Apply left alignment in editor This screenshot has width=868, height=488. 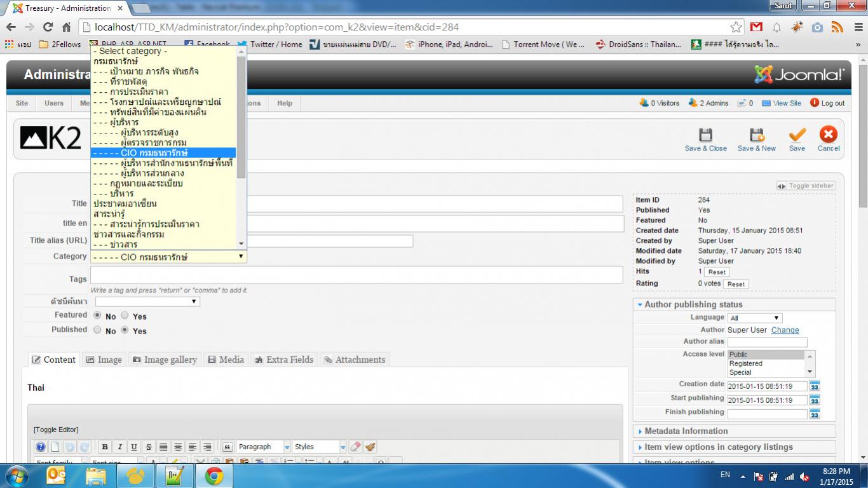[193, 447]
